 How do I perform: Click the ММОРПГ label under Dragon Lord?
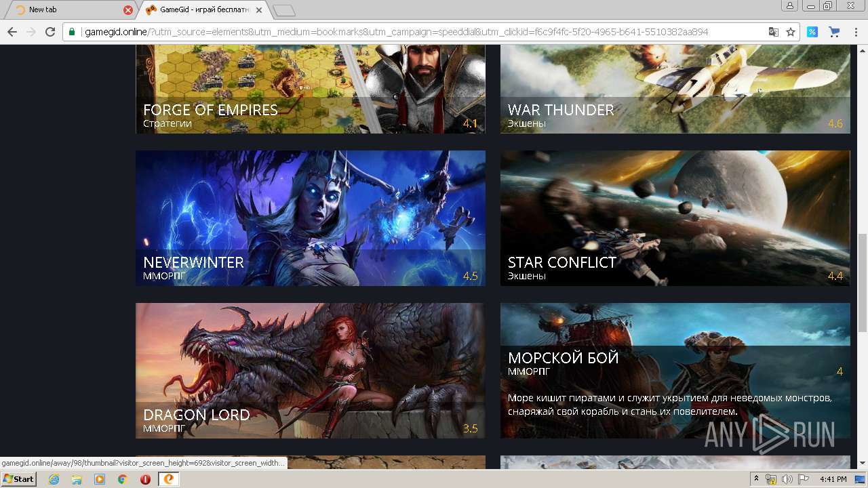(x=163, y=429)
